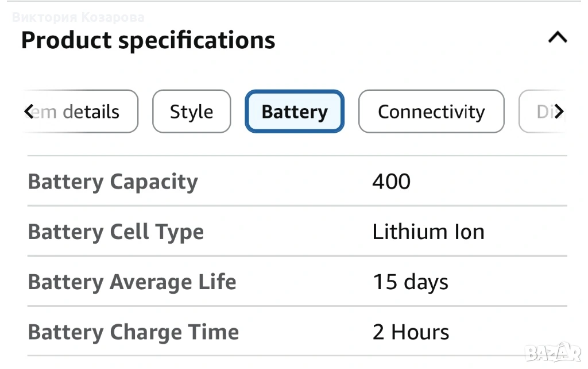Click the 15 days value

pos(411,282)
